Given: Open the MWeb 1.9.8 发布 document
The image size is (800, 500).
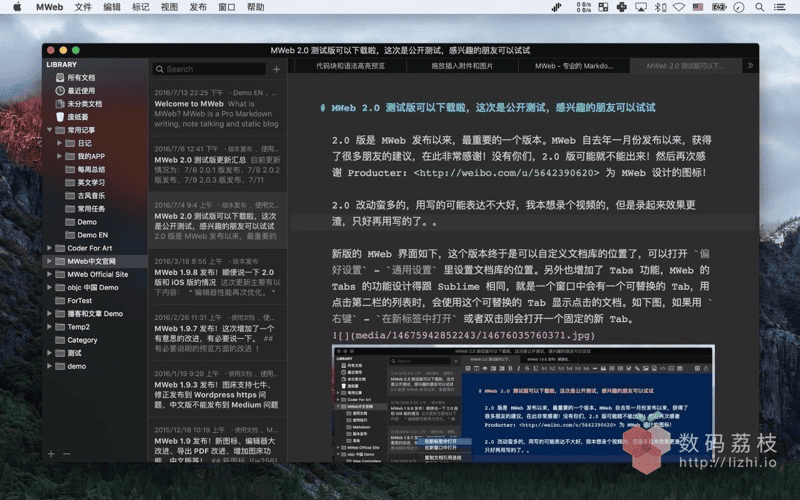Looking at the screenshot, I should tap(218, 277).
